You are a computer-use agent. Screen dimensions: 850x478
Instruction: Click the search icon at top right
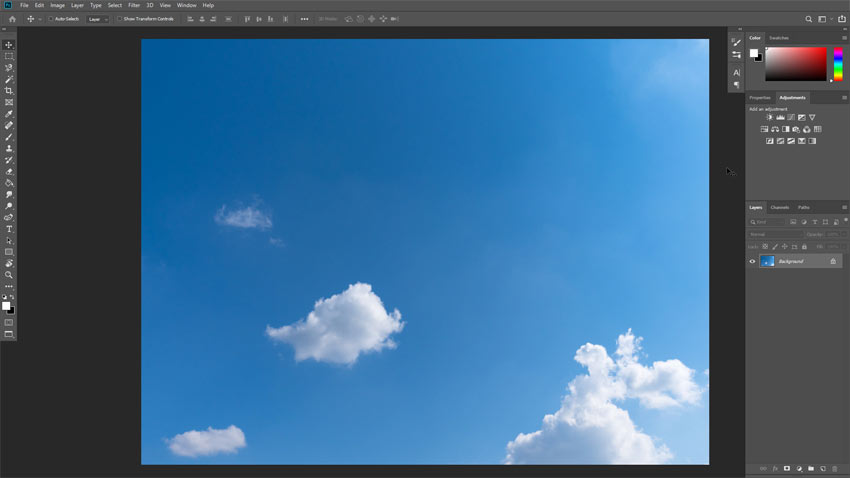(x=808, y=19)
